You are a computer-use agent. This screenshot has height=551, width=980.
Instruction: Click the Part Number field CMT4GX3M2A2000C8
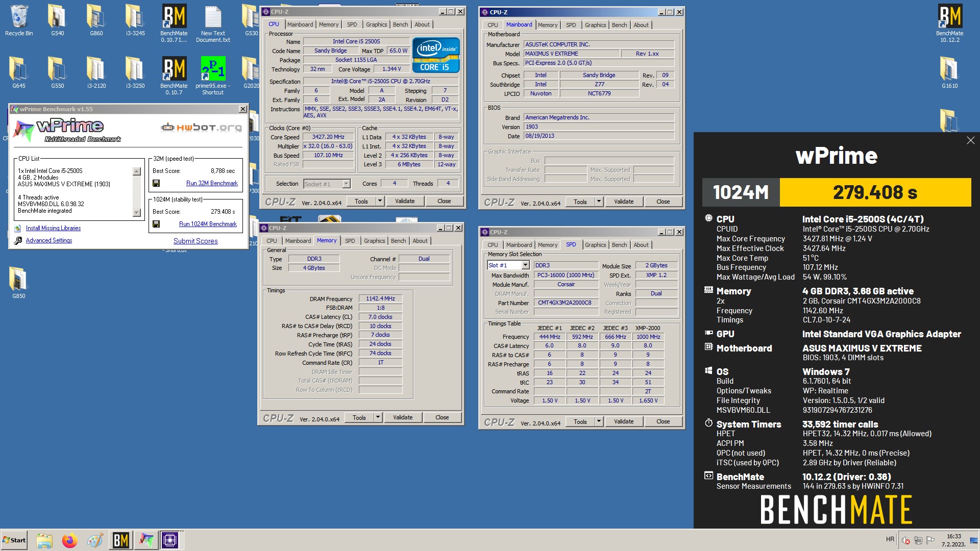(x=566, y=303)
